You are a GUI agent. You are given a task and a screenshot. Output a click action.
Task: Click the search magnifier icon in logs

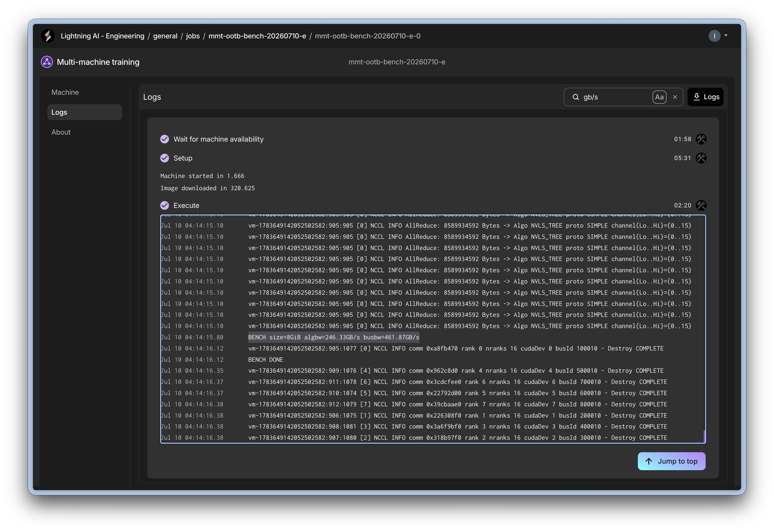click(575, 97)
